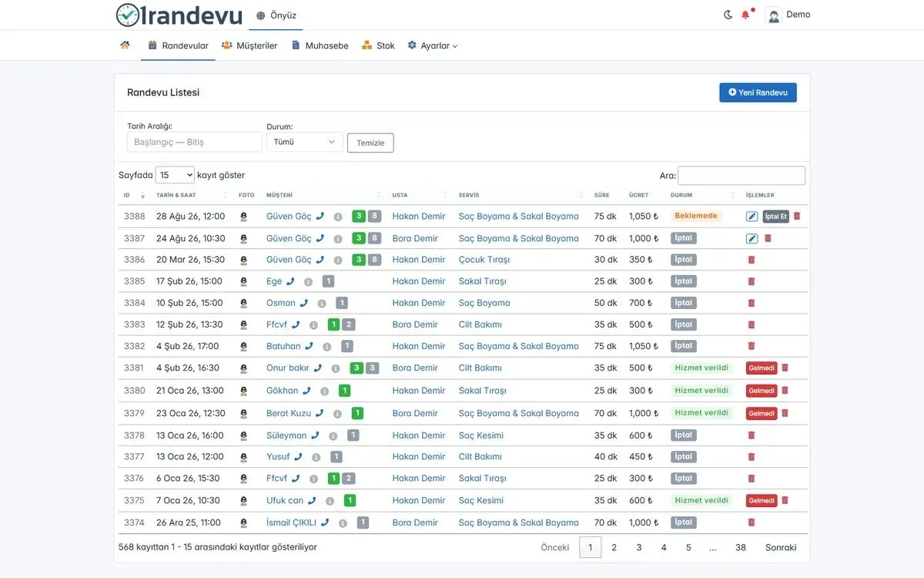This screenshot has height=578, width=924.
Task: Mark appointment 3380 as Gelmedi
Action: [762, 391]
